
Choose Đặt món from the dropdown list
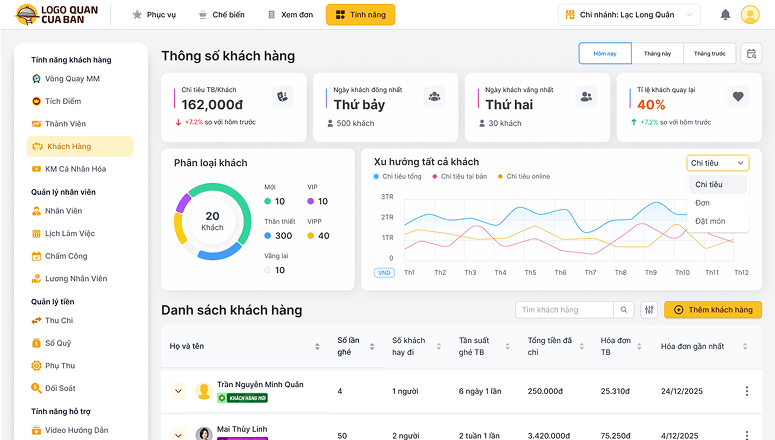coord(710,221)
